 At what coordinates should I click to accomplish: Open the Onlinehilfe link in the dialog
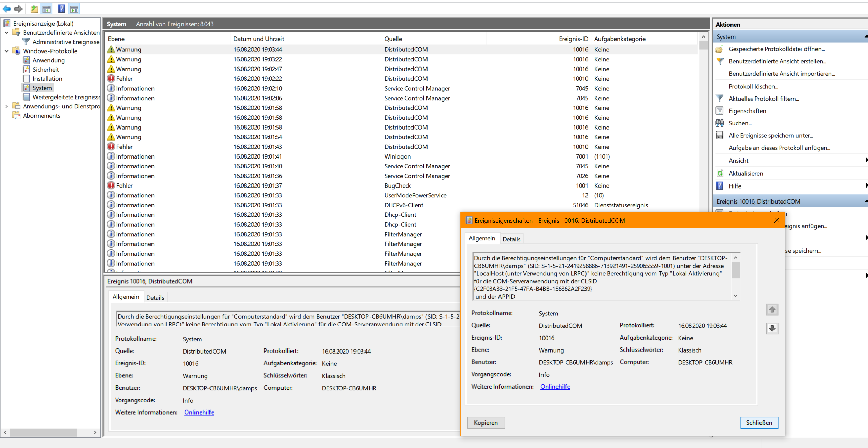click(x=555, y=387)
